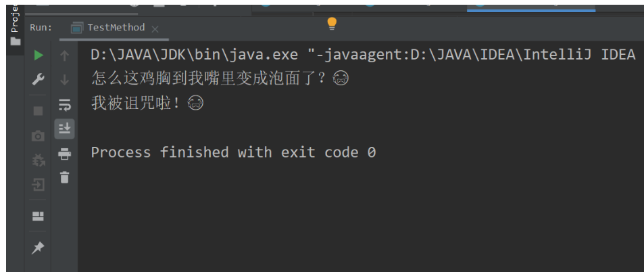Screen dimensions: 644x272
Task: Click the camera Dump Threads icon
Action: coord(39,136)
